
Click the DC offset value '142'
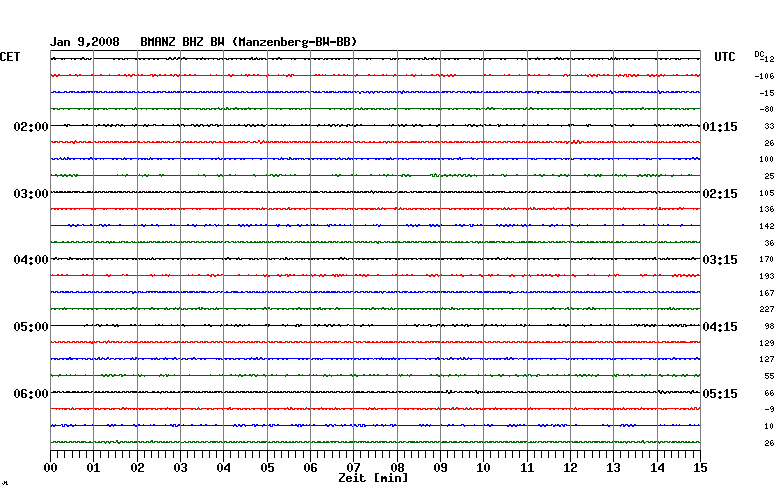pos(767,226)
